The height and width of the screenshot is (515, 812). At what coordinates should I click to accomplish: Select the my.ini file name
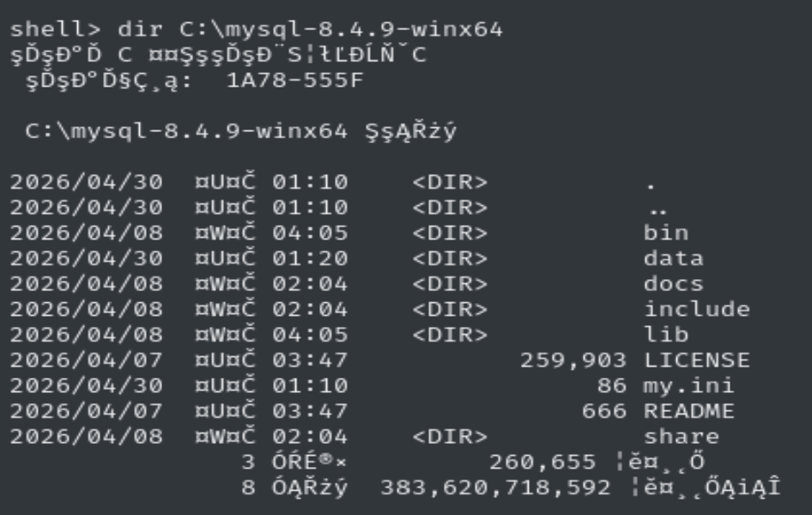coord(688,385)
